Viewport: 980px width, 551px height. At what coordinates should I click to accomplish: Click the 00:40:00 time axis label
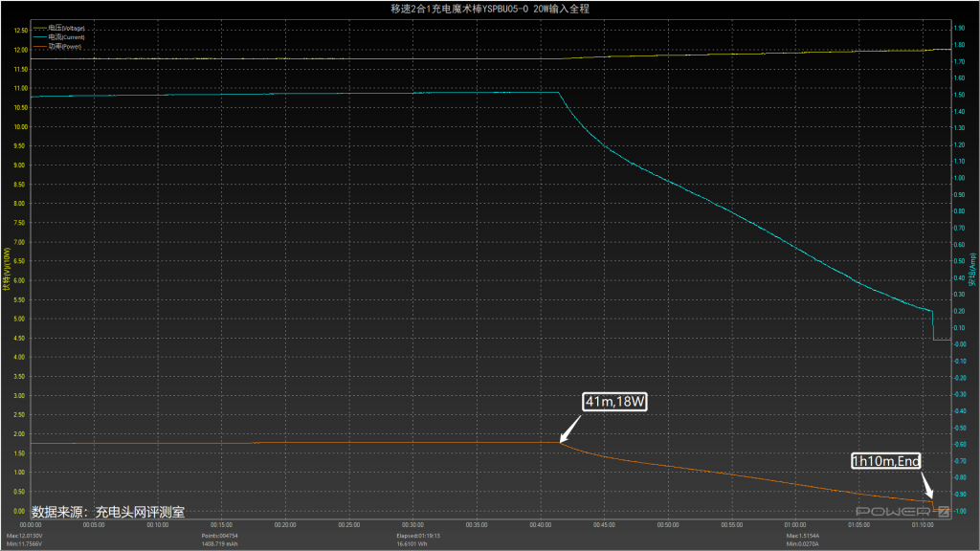(x=540, y=525)
